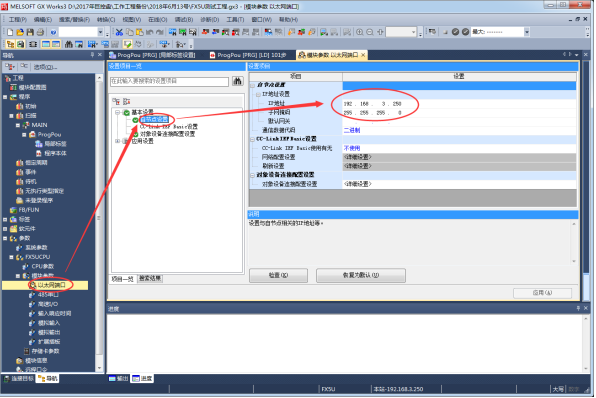Click the settings item search input field
This screenshot has width=596, height=398.
170,81
